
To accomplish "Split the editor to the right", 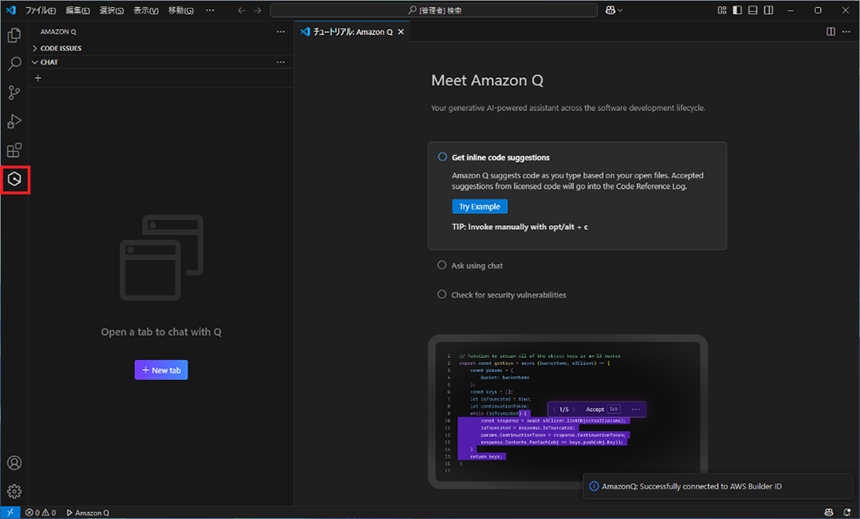I will (831, 32).
